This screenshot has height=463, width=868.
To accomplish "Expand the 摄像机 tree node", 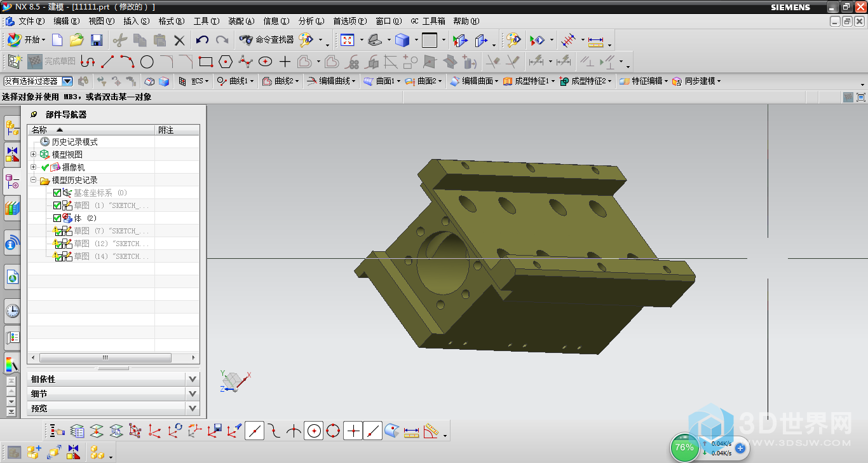I will pos(34,167).
